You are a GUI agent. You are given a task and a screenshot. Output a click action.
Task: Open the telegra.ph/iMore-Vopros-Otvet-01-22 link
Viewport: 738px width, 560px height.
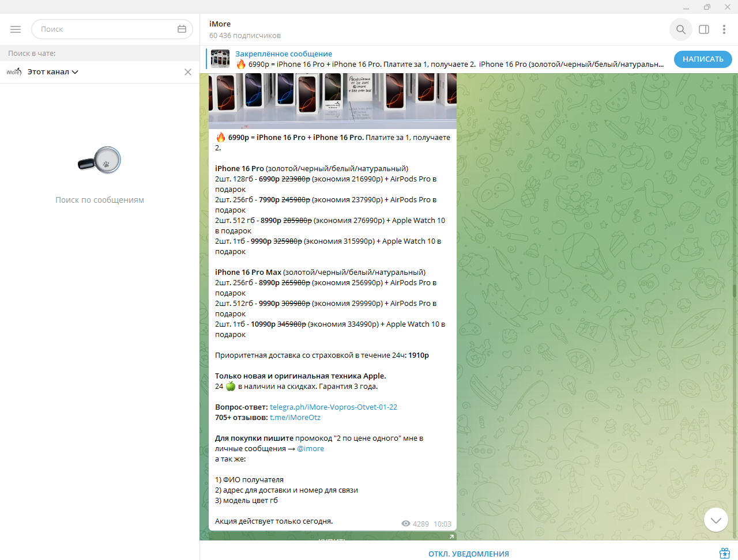[333, 407]
